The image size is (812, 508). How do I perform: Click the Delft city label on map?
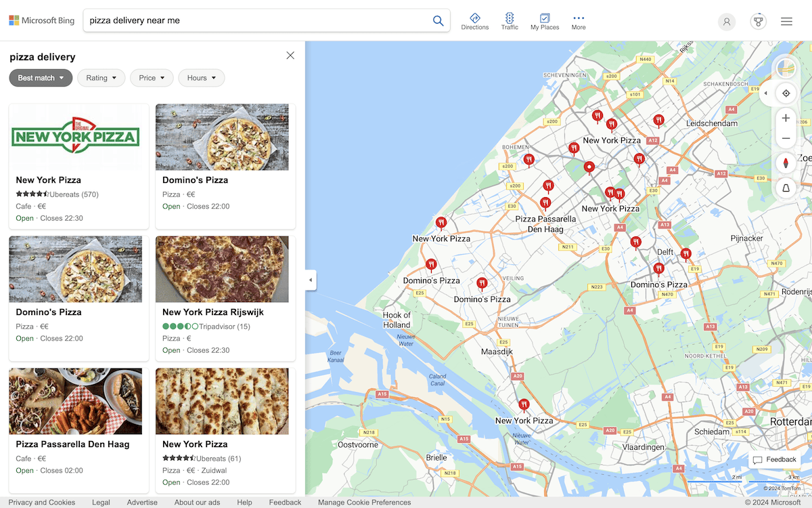click(665, 252)
